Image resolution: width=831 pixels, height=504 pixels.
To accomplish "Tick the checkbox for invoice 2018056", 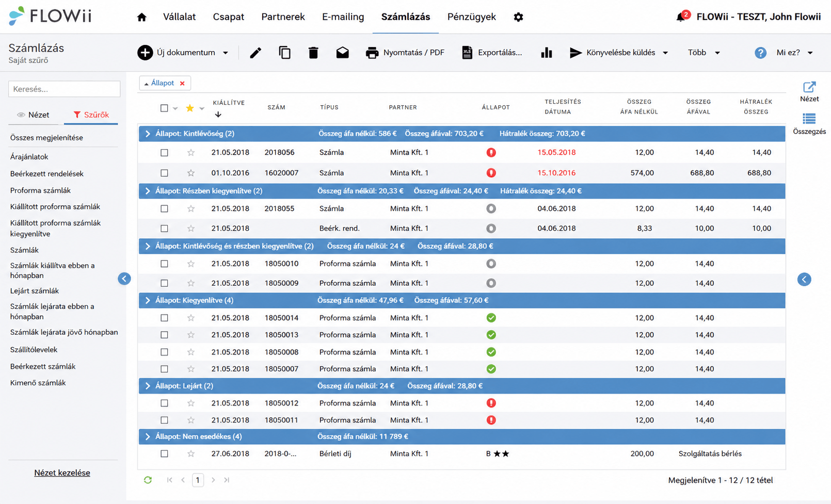I will 164,153.
